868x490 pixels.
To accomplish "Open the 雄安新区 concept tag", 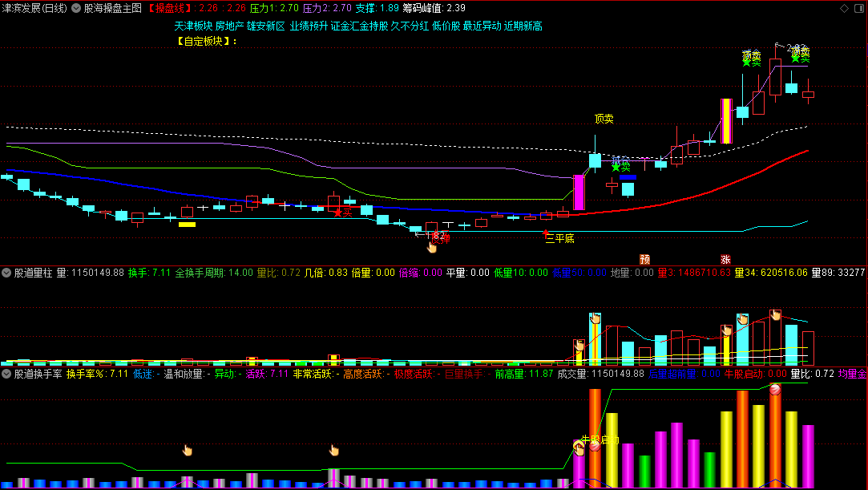I will (x=266, y=26).
